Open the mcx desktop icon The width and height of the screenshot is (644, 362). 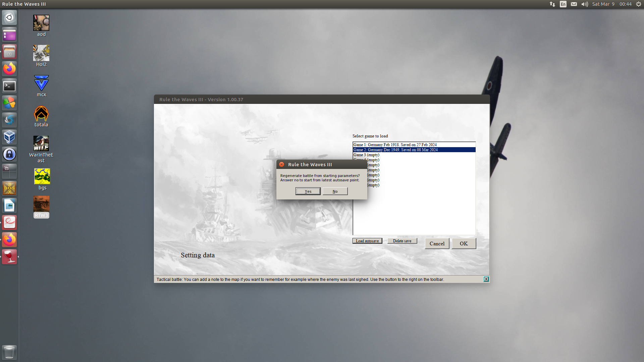coord(41,86)
